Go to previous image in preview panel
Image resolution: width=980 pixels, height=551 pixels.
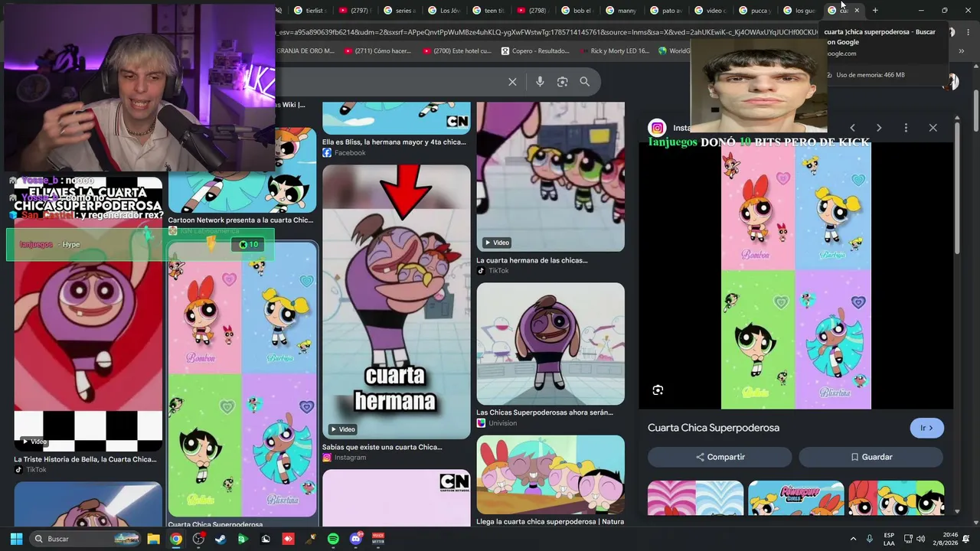(852, 128)
